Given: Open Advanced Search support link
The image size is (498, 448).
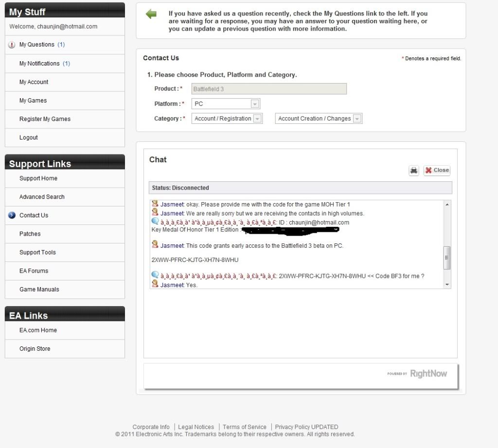Looking at the screenshot, I should (x=42, y=197).
